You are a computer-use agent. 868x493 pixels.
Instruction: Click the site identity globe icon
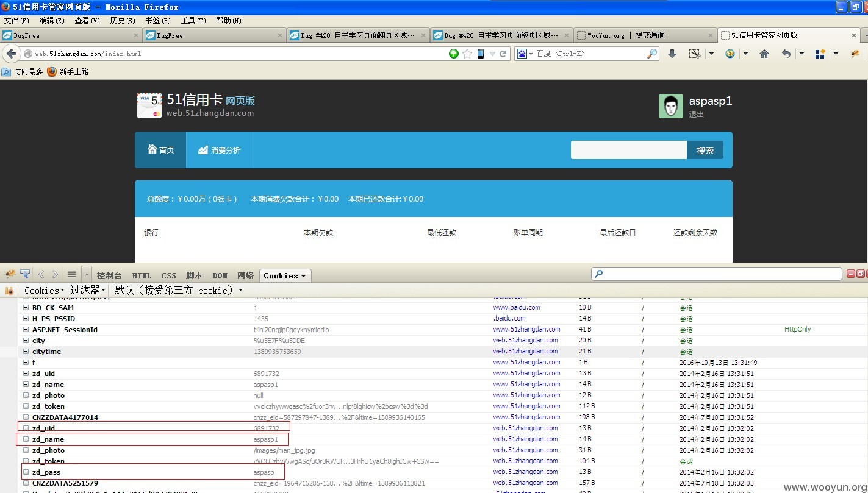[28, 54]
